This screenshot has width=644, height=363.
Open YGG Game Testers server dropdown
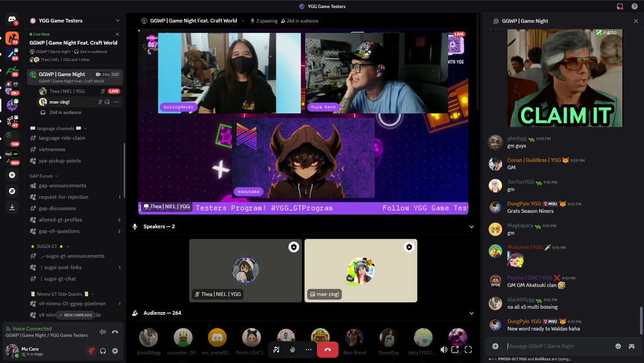118,20
